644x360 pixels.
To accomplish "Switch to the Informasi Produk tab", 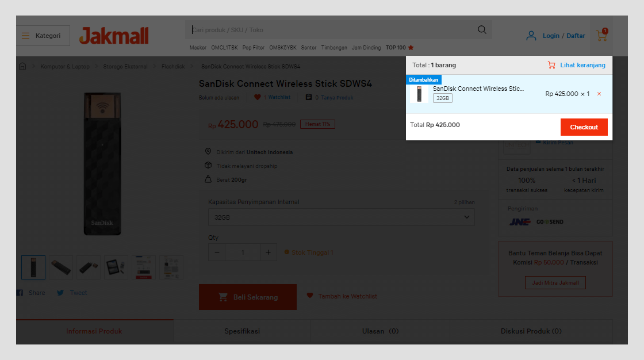I will [94, 331].
